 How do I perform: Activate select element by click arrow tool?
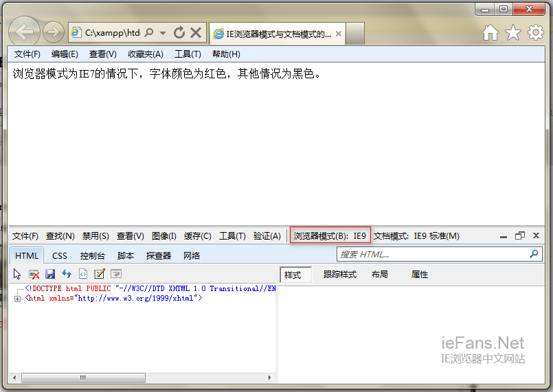click(17, 274)
